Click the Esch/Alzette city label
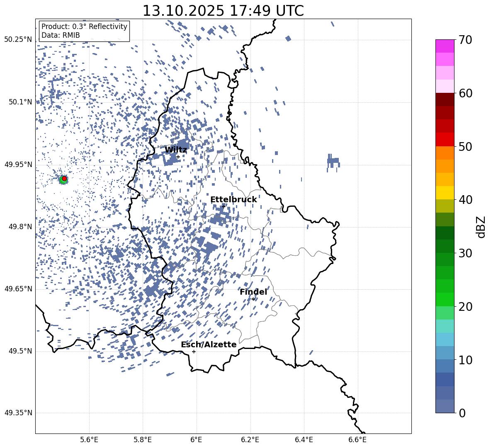The height and width of the screenshot is (448, 491). (x=209, y=344)
